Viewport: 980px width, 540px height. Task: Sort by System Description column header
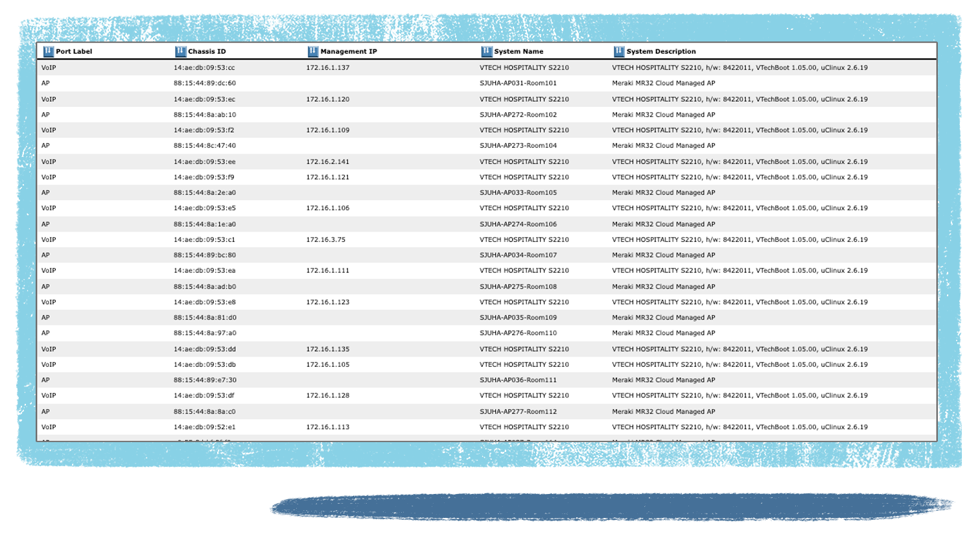pyautogui.click(x=661, y=51)
